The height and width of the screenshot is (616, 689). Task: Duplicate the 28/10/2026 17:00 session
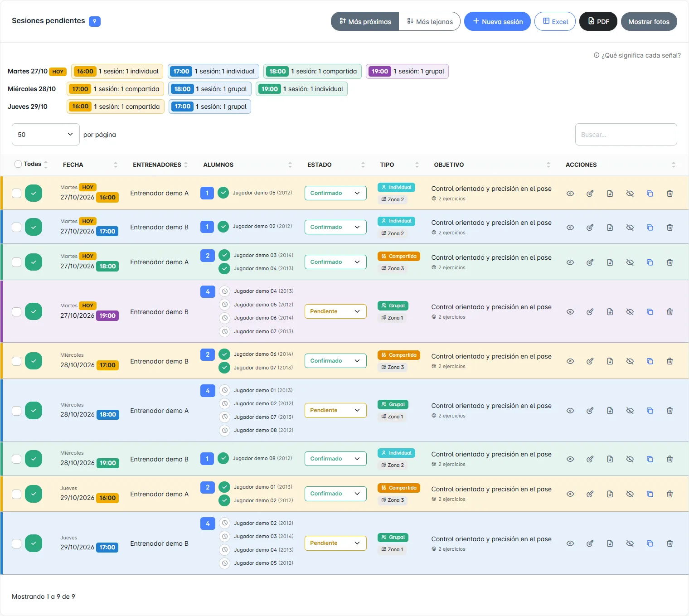pyautogui.click(x=650, y=361)
